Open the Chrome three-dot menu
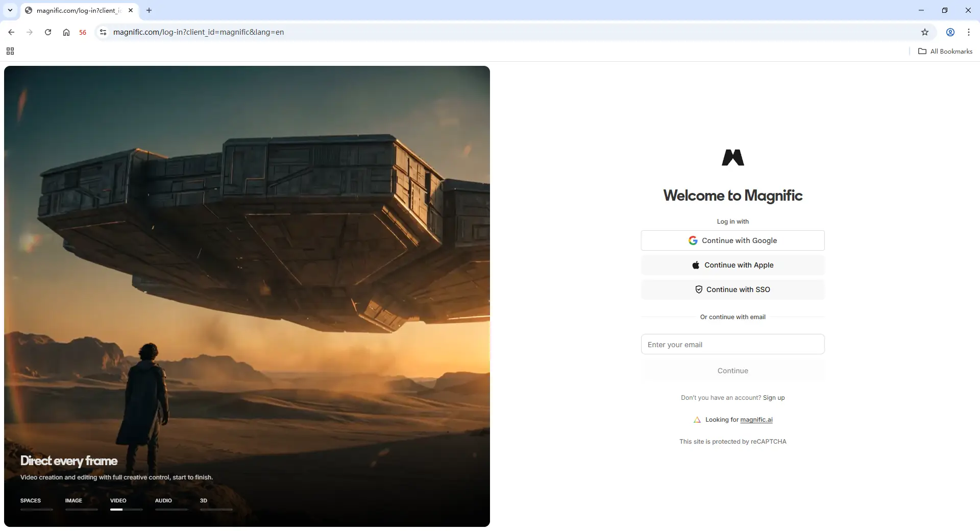980x531 pixels. tap(969, 32)
